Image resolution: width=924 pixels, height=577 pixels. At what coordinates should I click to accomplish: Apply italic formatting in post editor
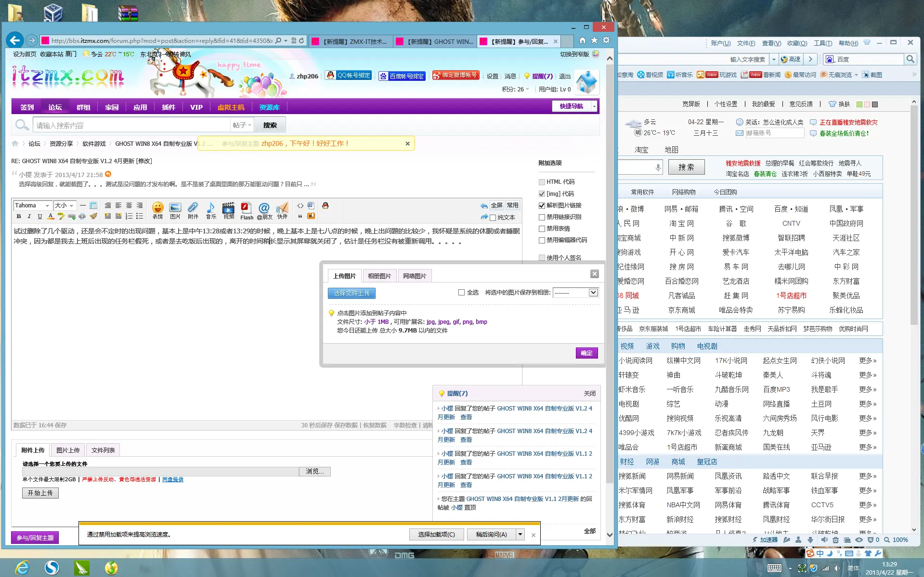(x=29, y=216)
